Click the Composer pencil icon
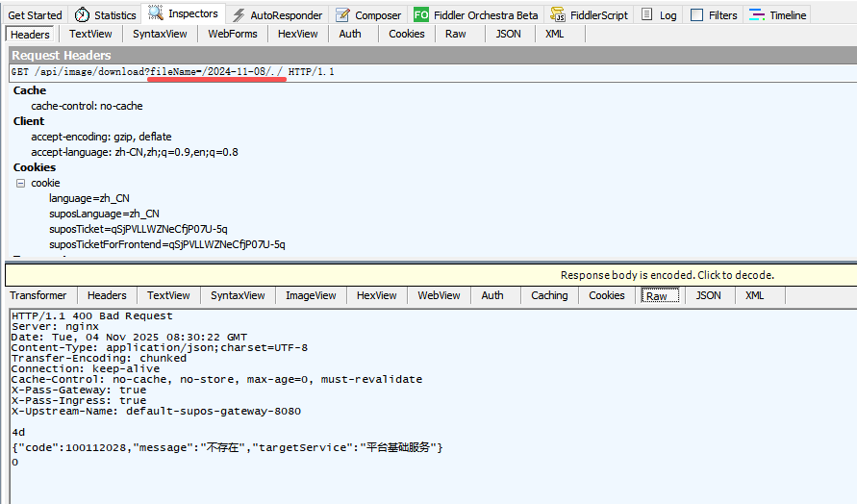This screenshot has width=857, height=504. pyautogui.click(x=343, y=15)
